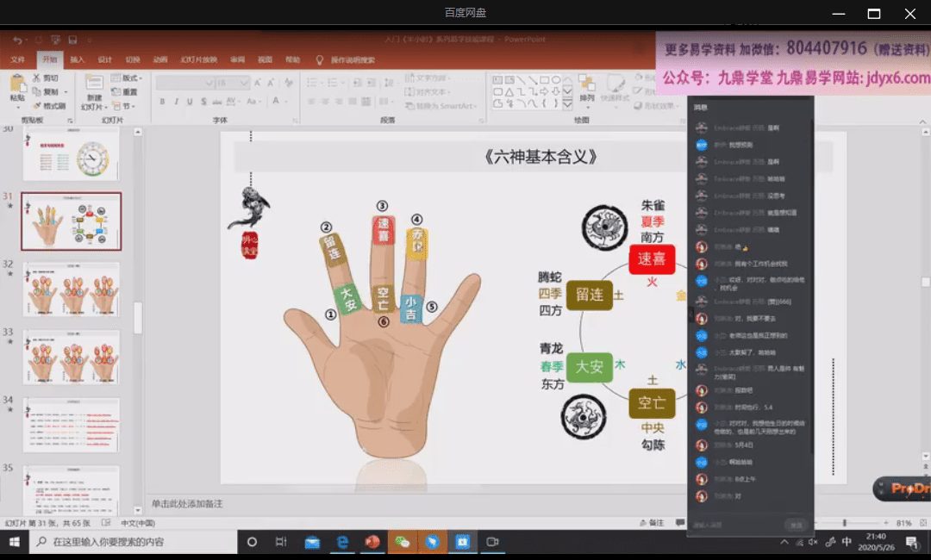Switch to the Insert (插入) ribbon tab
931x560 pixels.
coord(77,59)
